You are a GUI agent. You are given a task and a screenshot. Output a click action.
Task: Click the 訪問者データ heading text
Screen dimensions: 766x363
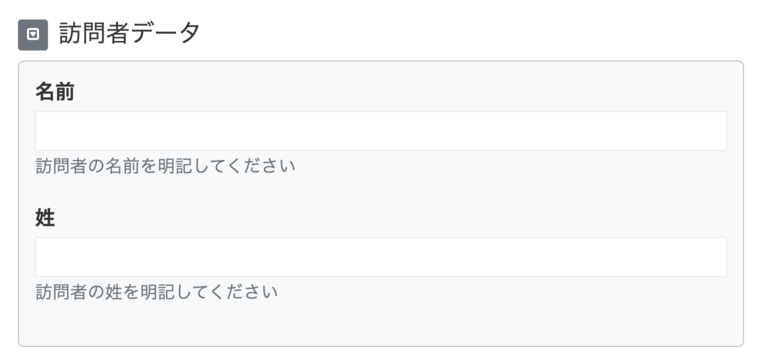[129, 34]
